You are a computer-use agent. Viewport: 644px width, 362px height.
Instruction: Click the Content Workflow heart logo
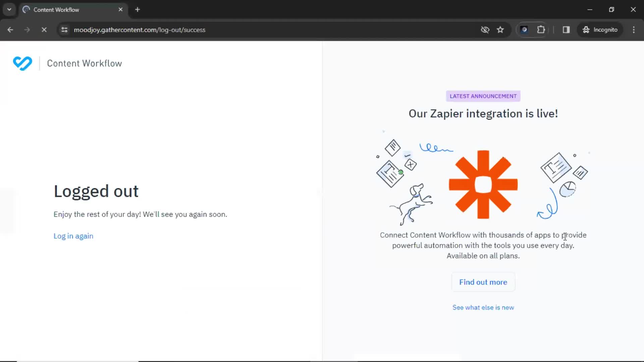pyautogui.click(x=22, y=63)
